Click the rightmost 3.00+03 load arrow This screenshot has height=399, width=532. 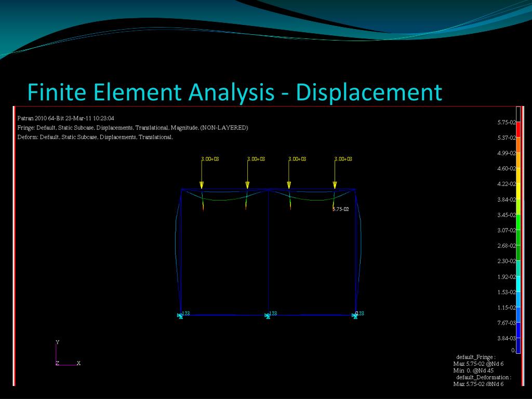click(x=335, y=172)
